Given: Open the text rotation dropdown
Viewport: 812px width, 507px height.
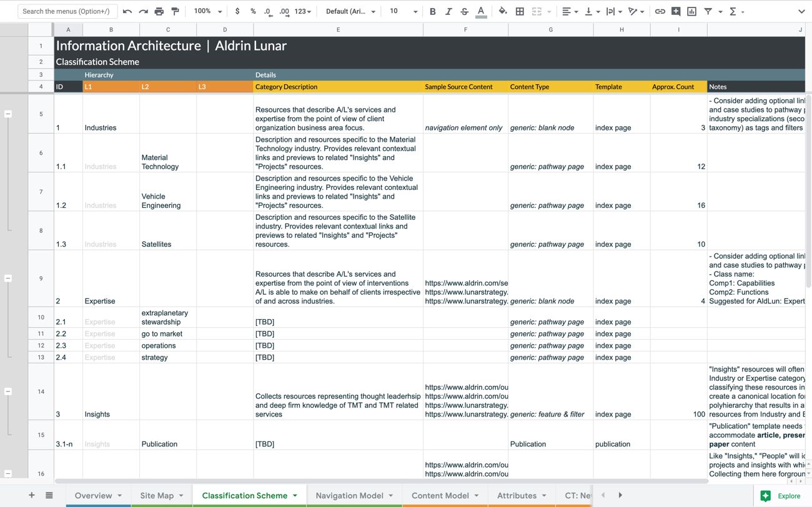Looking at the screenshot, I should coord(636,11).
